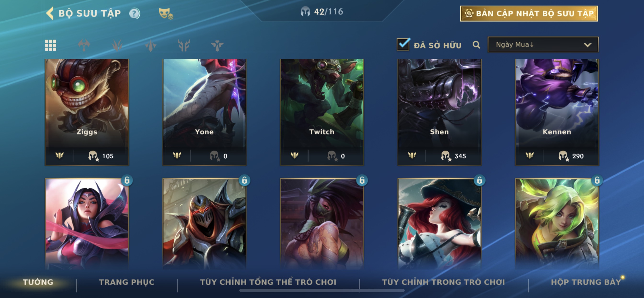Viewport: 644px width, 298px height.
Task: Open the Ziggs champion card
Action: 87,112
